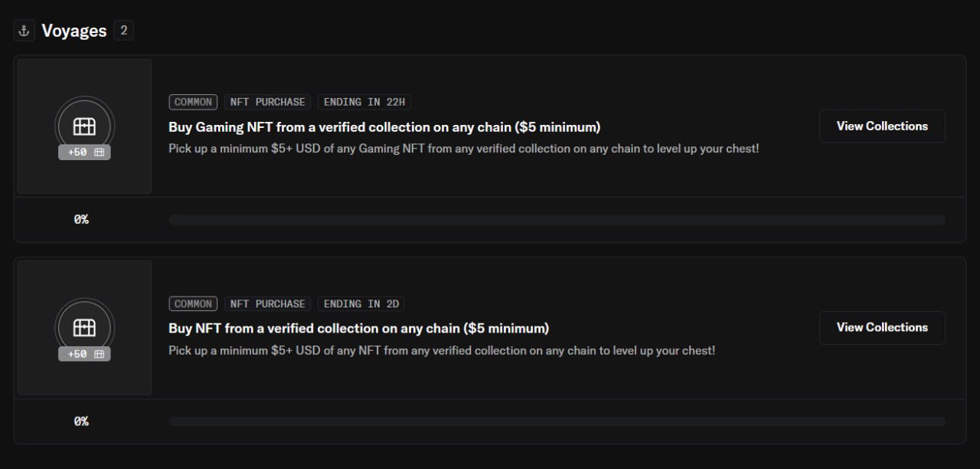Click the +50 reward badge on the 2D voyage

click(x=84, y=354)
